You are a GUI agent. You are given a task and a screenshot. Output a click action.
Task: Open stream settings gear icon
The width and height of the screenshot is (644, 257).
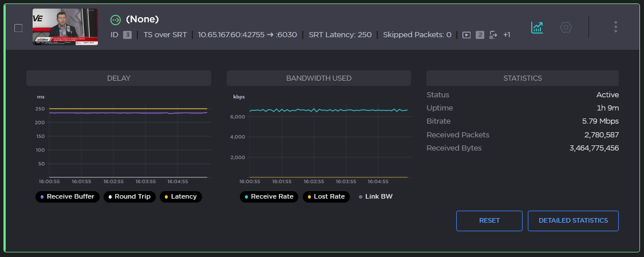tap(566, 27)
